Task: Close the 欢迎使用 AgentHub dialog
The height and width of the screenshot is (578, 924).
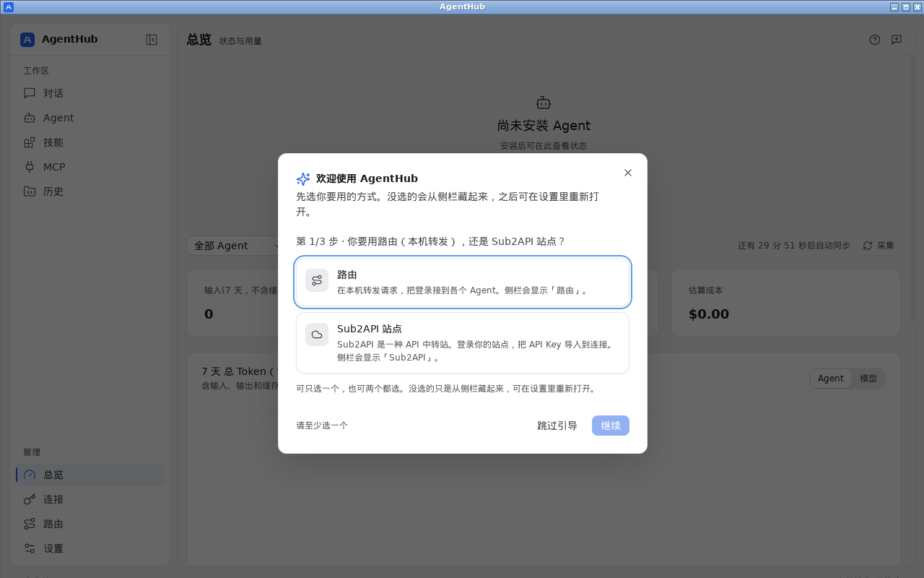Action: pos(628,173)
